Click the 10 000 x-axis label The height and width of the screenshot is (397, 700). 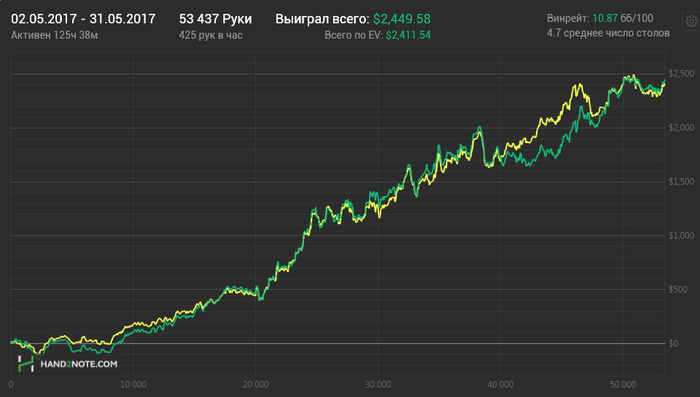(133, 384)
